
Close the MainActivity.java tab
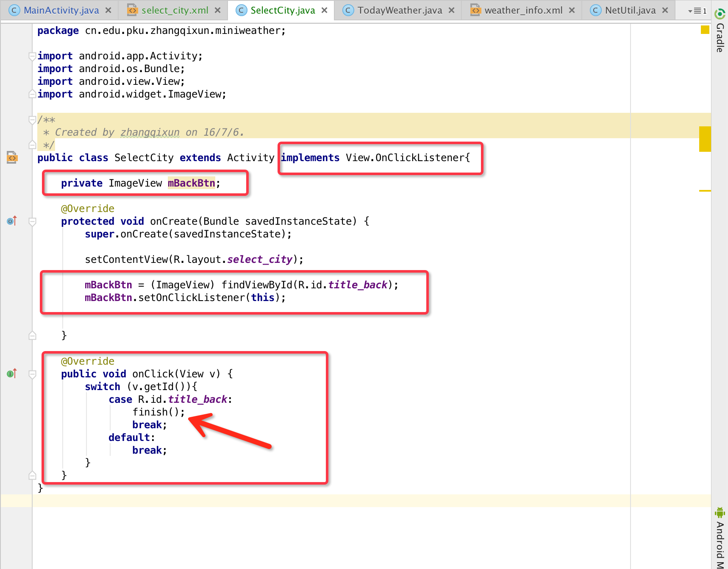click(108, 10)
